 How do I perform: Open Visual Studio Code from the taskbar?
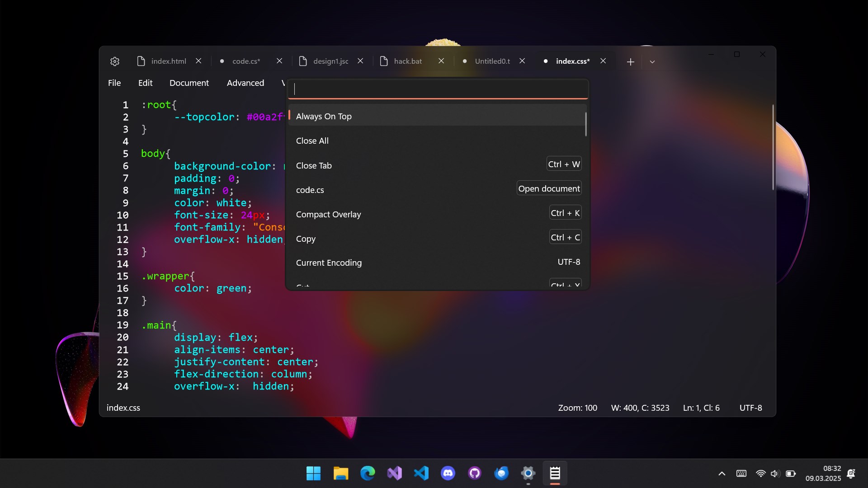point(421,473)
